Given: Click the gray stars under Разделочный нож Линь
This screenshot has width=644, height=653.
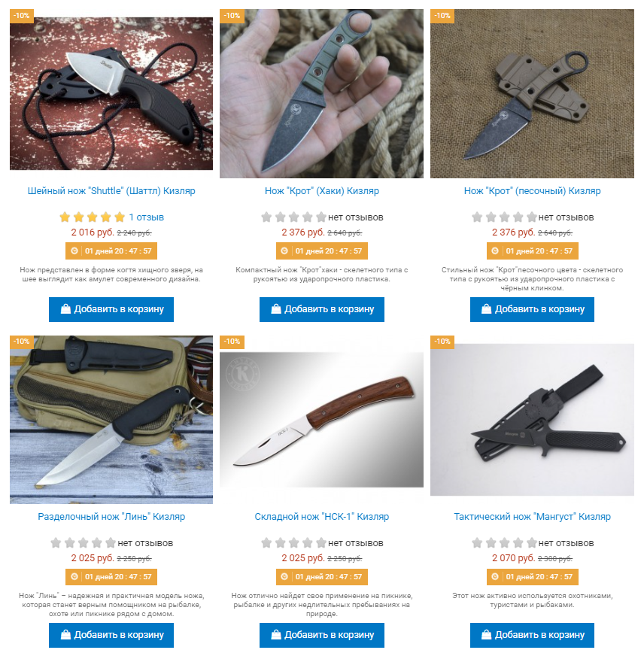Looking at the screenshot, I should click(x=83, y=542).
